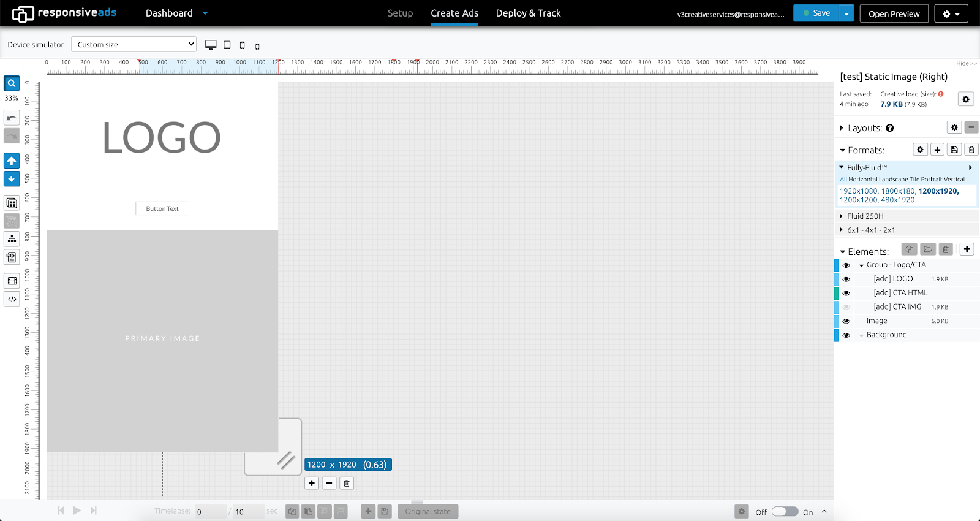This screenshot has width=980, height=521.
Task: Open the Deploy & Track tab
Action: click(x=528, y=13)
